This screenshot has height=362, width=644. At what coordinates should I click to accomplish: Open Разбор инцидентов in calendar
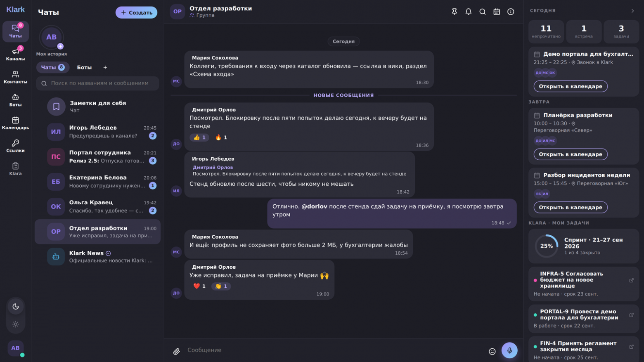tap(571, 207)
